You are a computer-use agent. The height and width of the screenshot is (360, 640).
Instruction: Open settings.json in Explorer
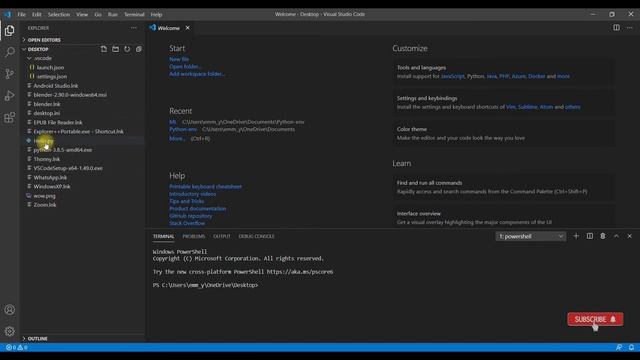click(x=51, y=77)
